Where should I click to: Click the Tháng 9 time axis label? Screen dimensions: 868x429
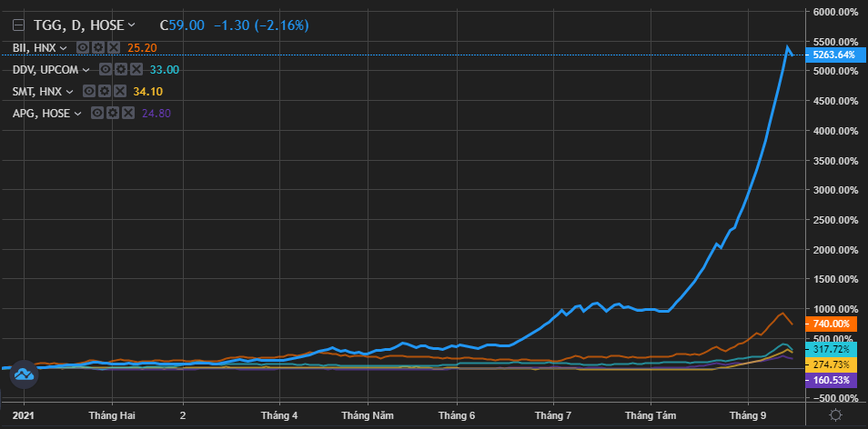point(749,415)
